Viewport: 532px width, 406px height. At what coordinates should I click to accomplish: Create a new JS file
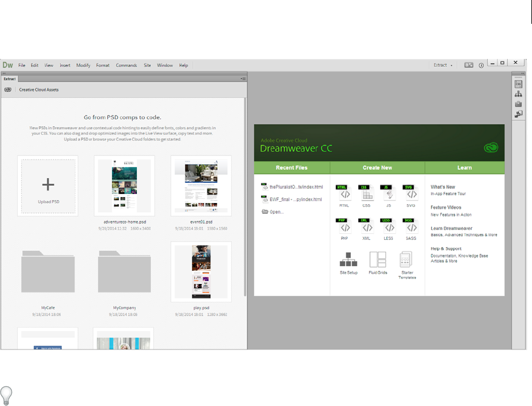point(388,196)
